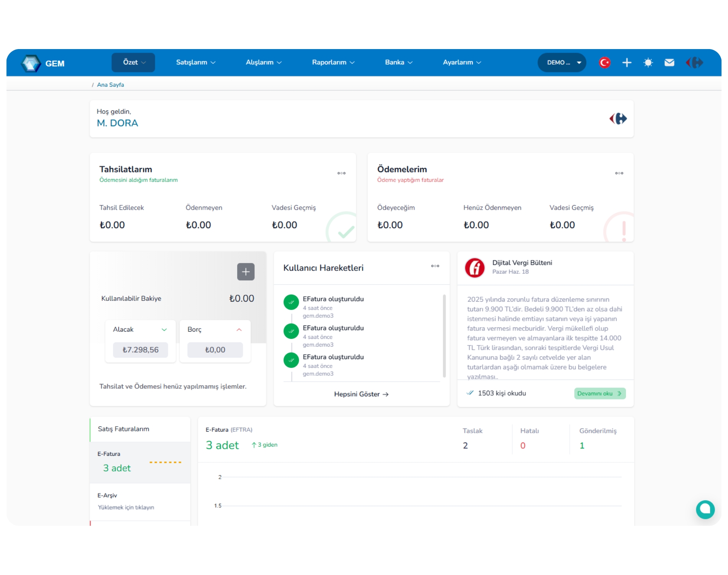Click the Ödemelerim Vadesi Geçmiş ₺0.00 value
The width and height of the screenshot is (728, 575).
click(x=562, y=225)
